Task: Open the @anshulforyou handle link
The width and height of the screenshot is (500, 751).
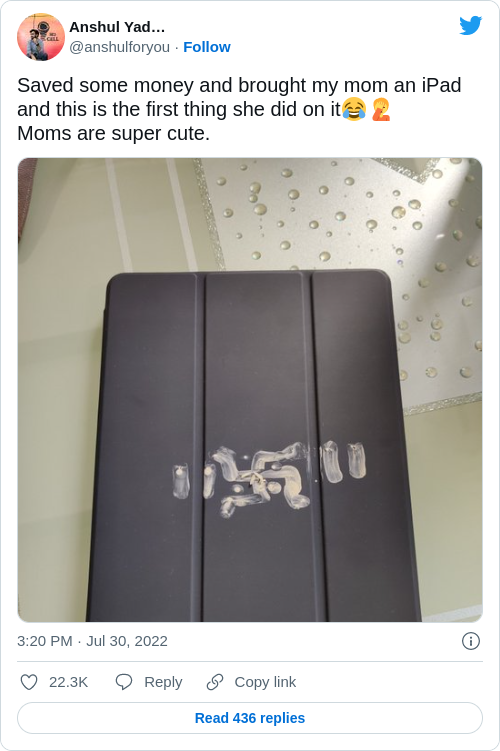Action: (x=120, y=47)
